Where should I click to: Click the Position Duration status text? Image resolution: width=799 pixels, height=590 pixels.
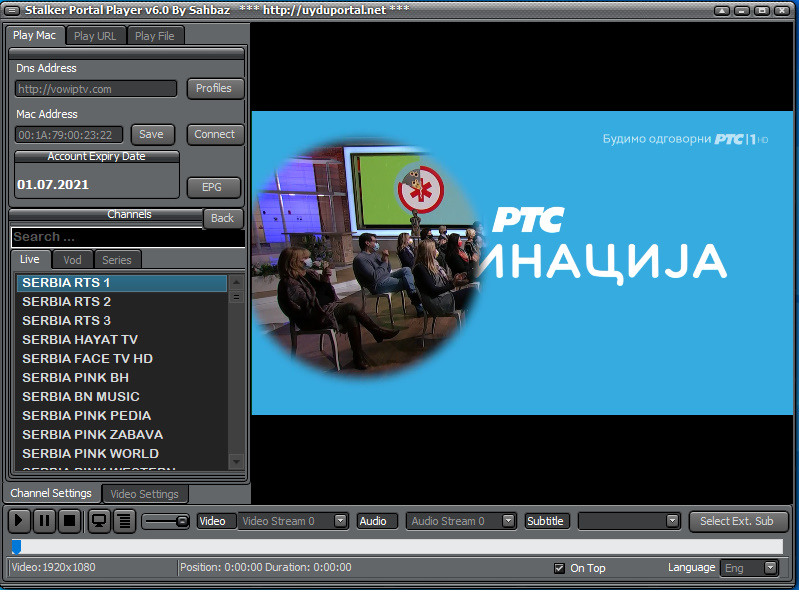[265, 567]
